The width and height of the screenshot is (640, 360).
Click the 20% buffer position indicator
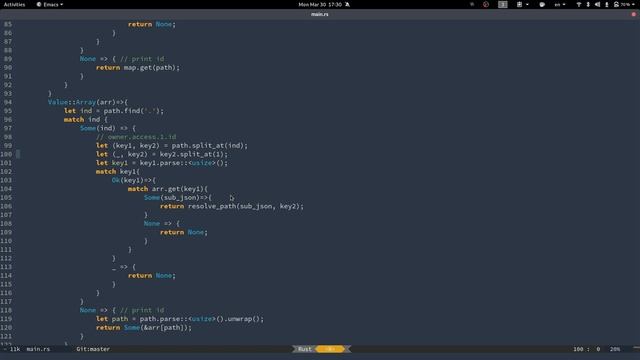tap(615, 349)
